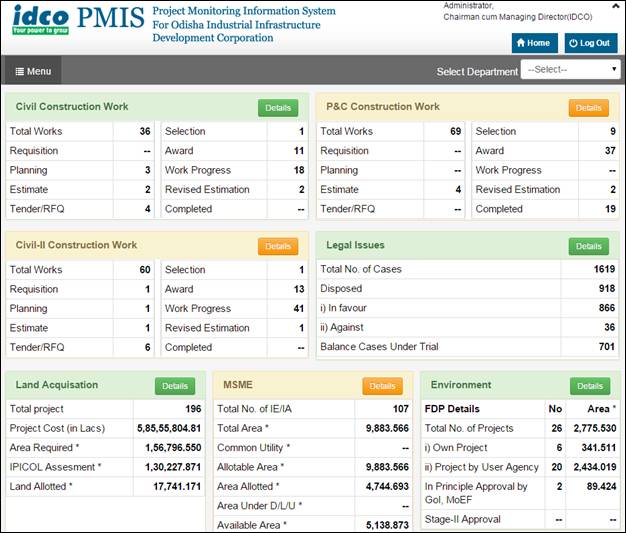Click the Land Acquisation heading

57,385
